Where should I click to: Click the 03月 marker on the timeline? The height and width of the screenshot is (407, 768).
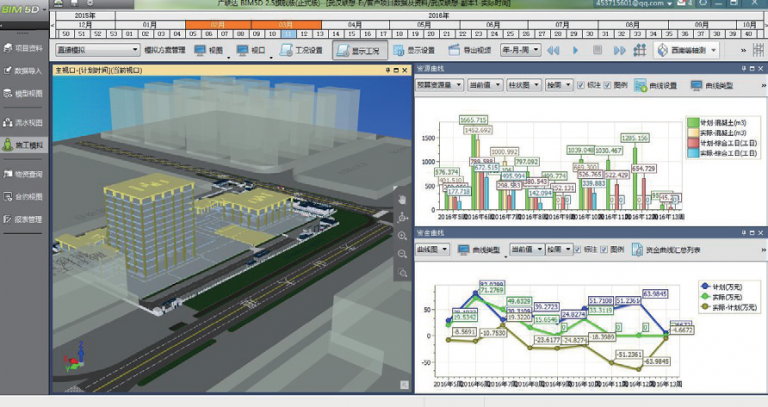tap(285, 24)
